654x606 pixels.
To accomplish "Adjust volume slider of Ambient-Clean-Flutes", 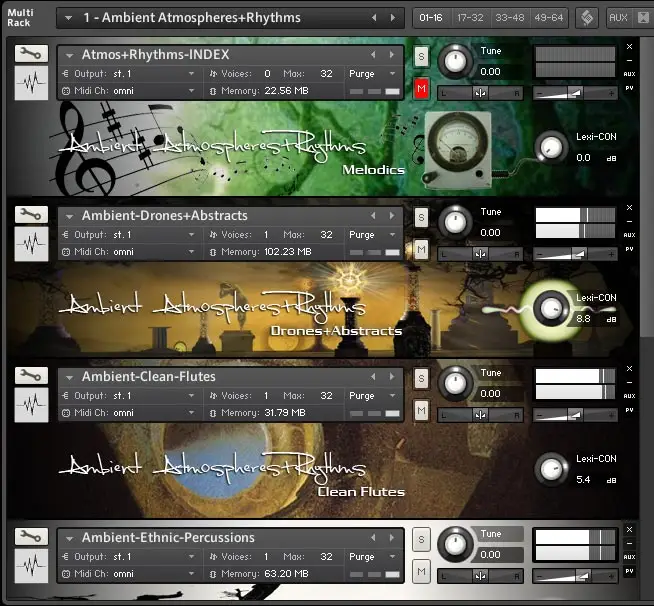I will pos(575,415).
